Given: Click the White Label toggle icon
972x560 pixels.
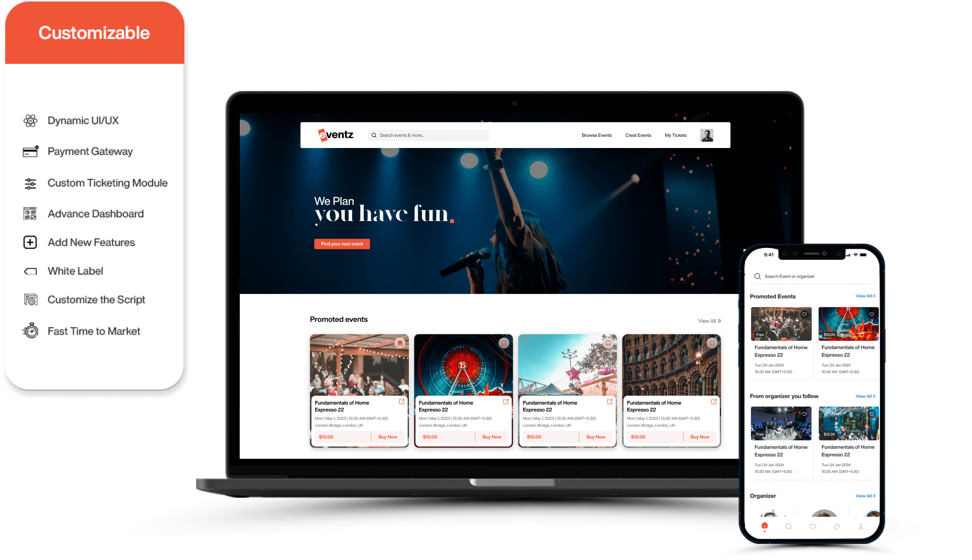Looking at the screenshot, I should pos(31,271).
